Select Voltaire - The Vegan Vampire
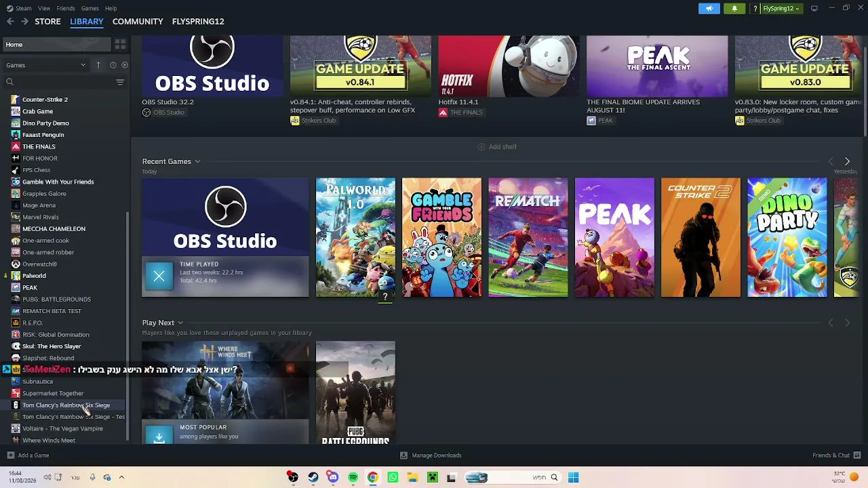Viewport: 868px width, 488px height. point(62,429)
